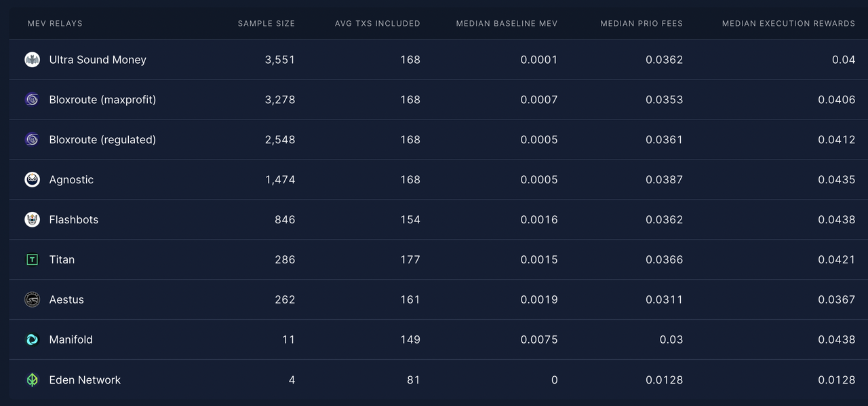Click the Manifold relay icon

32,339
